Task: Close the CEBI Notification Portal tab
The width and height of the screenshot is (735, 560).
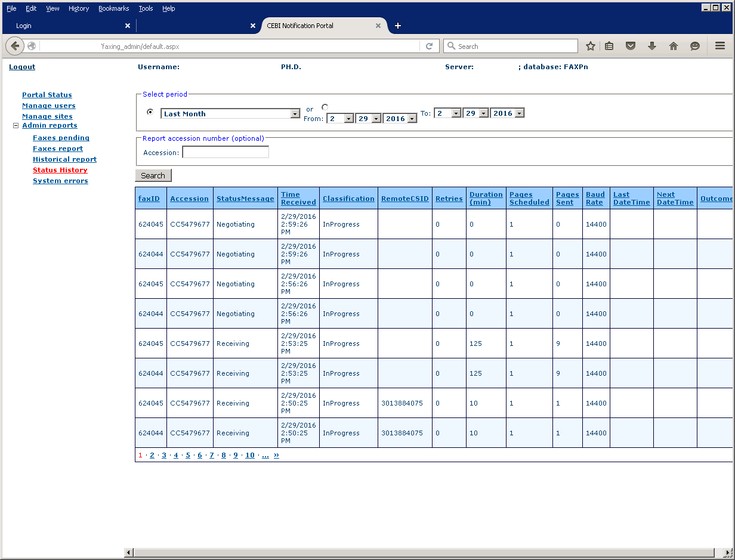Action: tap(378, 26)
